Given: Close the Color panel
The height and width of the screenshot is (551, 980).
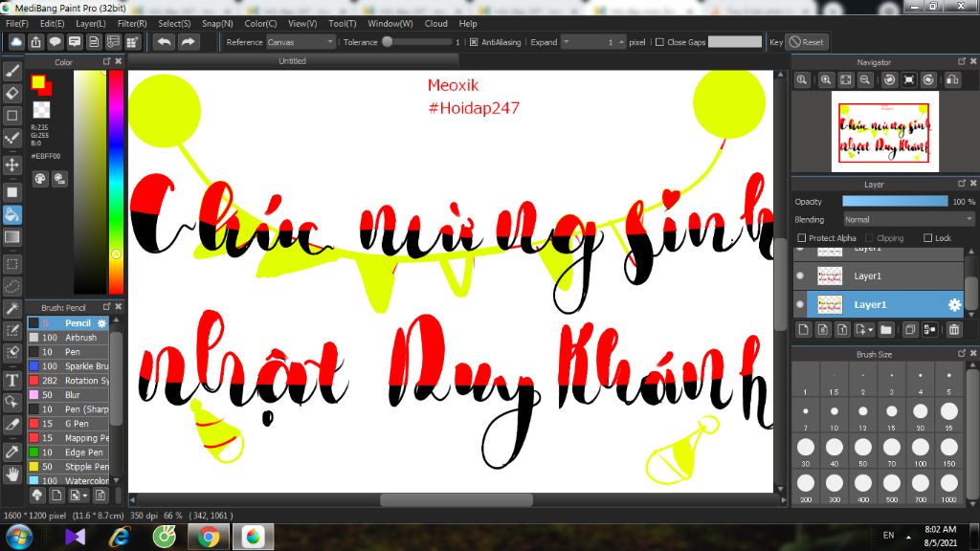Looking at the screenshot, I should pyautogui.click(x=118, y=61).
